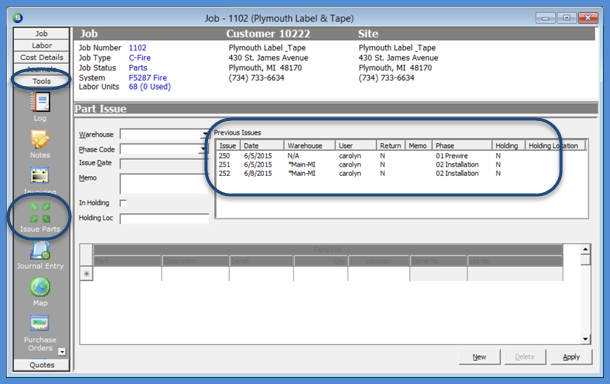Screen dimensions: 610x384
Task: Click the job number 1102 value
Action: point(137,48)
